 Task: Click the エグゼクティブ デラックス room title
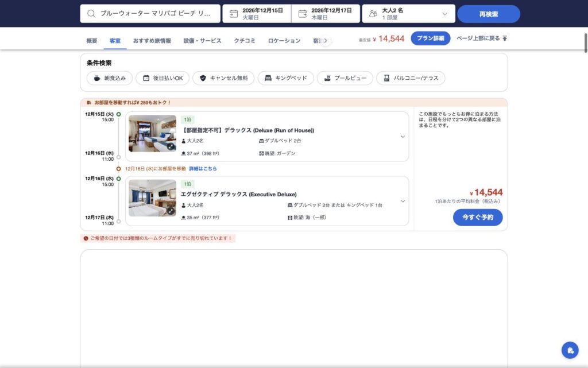coord(238,194)
